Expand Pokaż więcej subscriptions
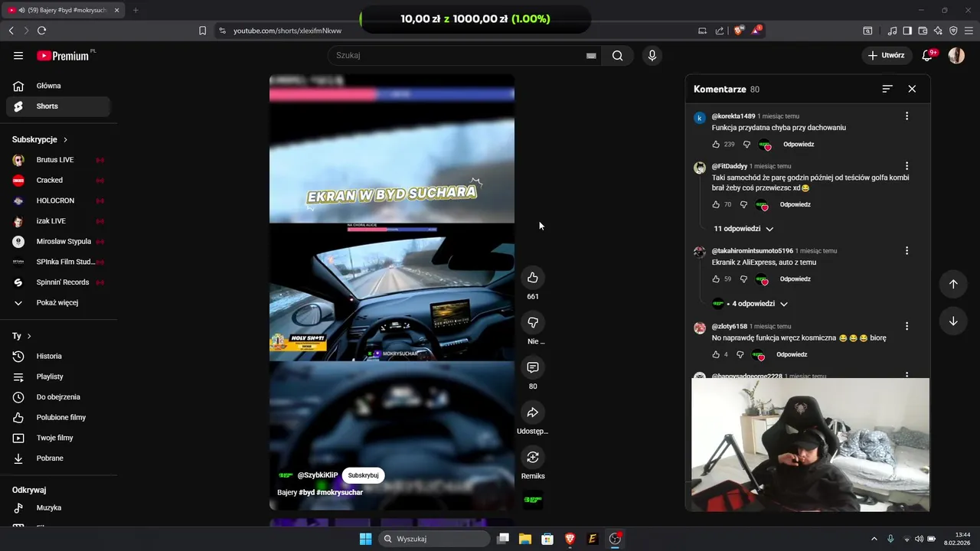The image size is (980, 551). click(58, 302)
